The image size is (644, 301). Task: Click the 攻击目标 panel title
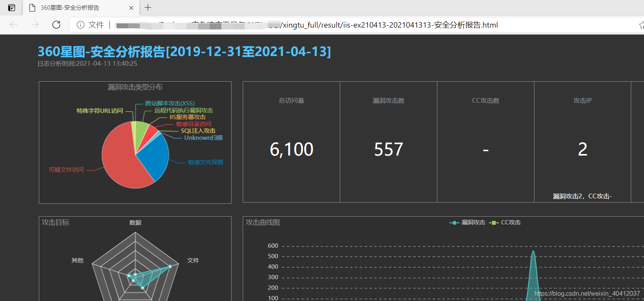pyautogui.click(x=56, y=222)
